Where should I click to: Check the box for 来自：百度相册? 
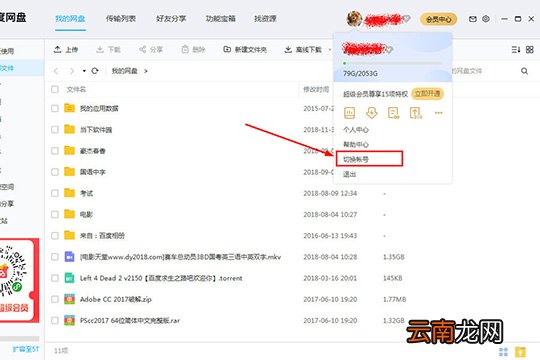pyautogui.click(x=55, y=236)
